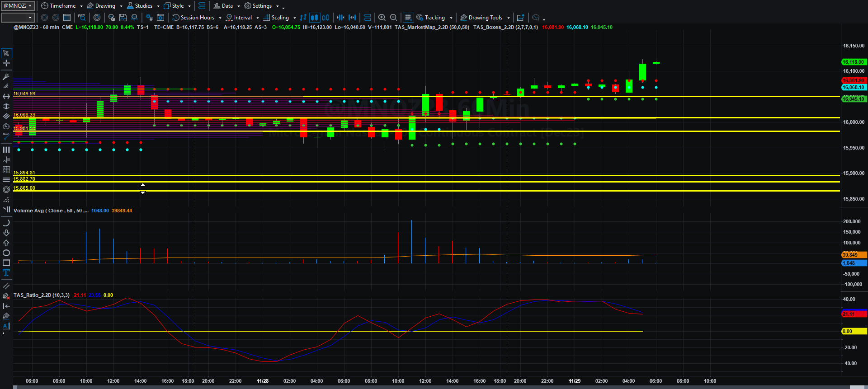
Task: Toggle the grid display button
Action: [408, 18]
